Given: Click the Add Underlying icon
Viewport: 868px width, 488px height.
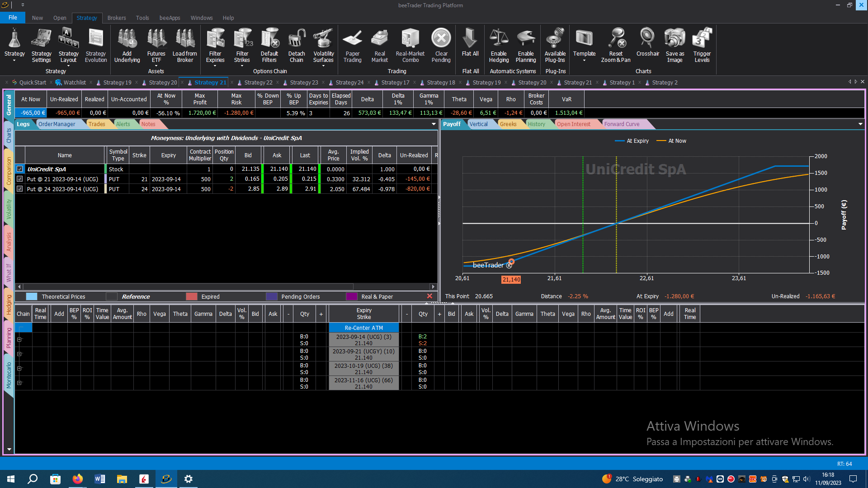Looking at the screenshot, I should click(x=127, y=45).
